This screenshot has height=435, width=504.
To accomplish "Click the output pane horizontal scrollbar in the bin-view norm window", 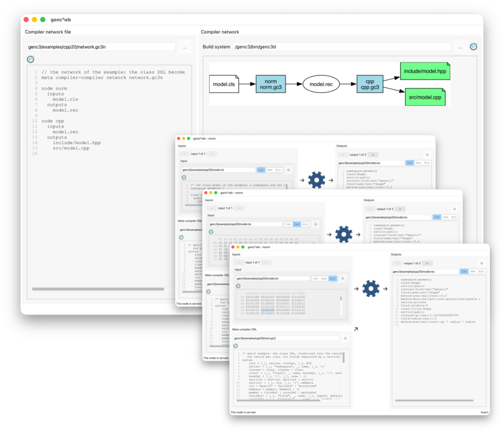I will pyautogui.click(x=434, y=401).
